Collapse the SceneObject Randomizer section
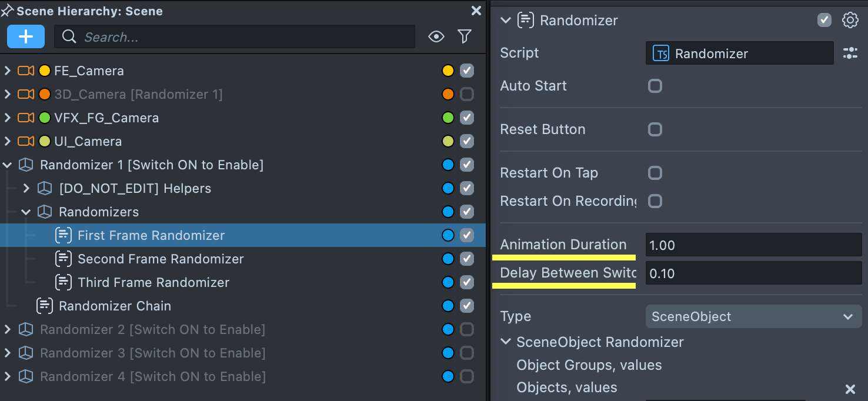 (x=505, y=342)
